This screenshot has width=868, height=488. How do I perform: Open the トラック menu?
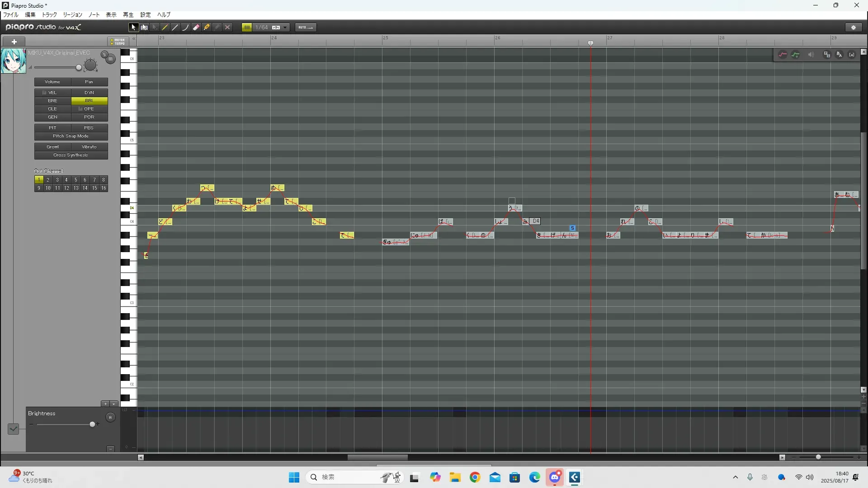(x=49, y=15)
